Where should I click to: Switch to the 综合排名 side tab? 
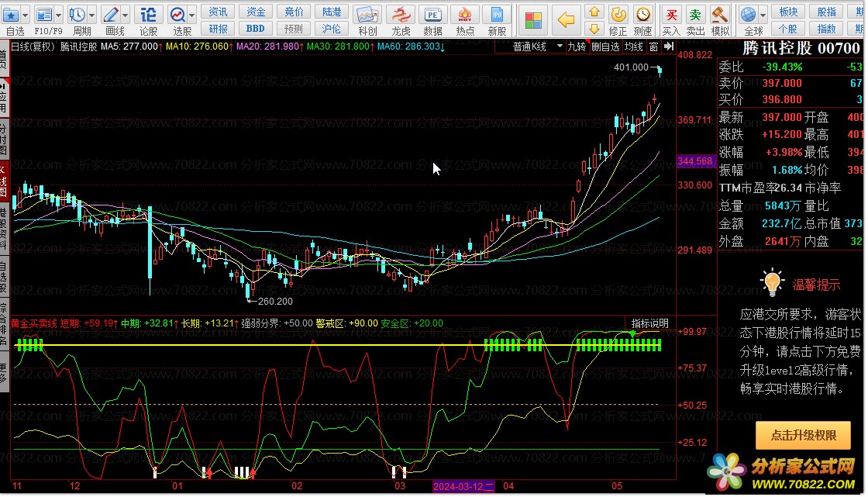4,325
